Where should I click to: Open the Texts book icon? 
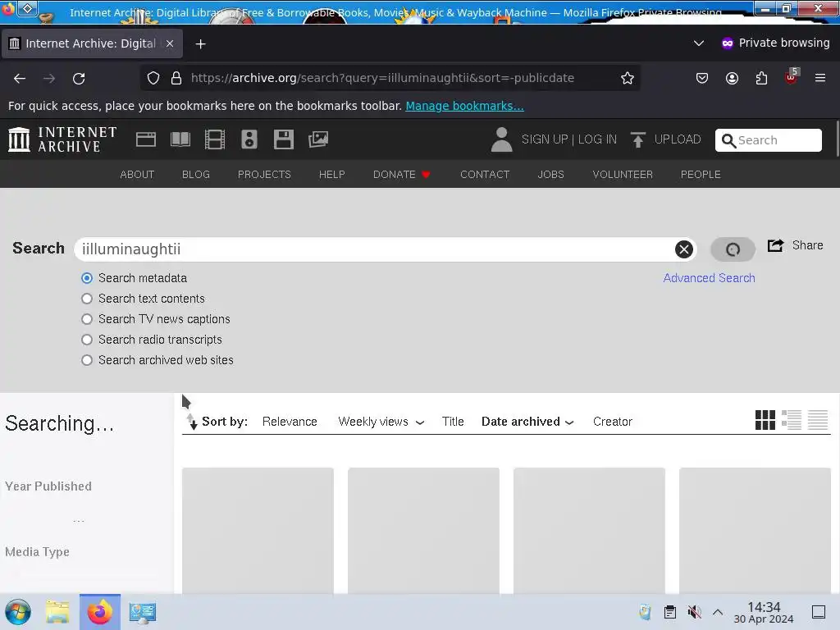pyautogui.click(x=180, y=139)
